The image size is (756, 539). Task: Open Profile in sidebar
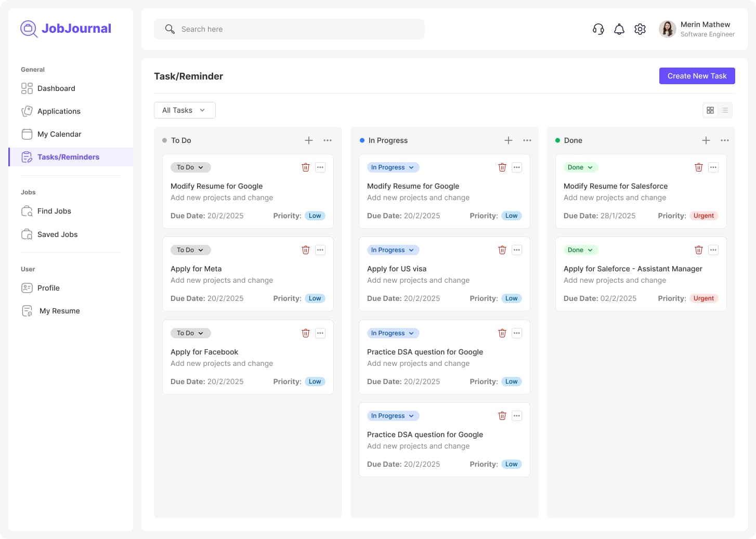point(71,288)
